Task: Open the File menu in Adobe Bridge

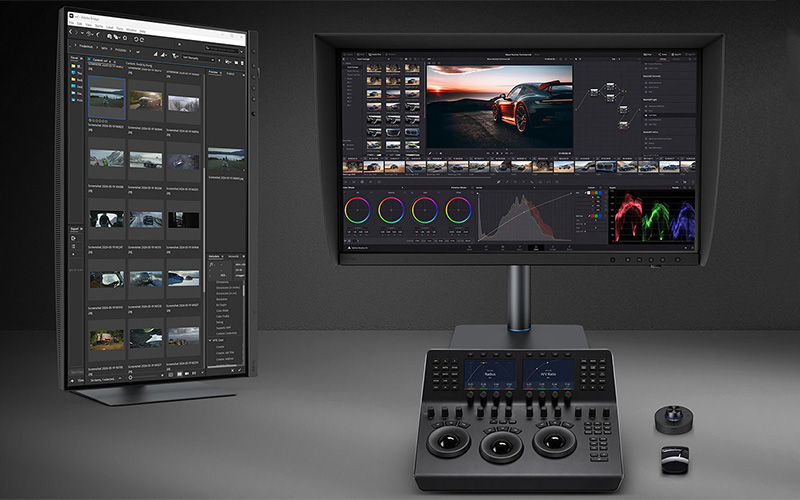Action: (71, 22)
